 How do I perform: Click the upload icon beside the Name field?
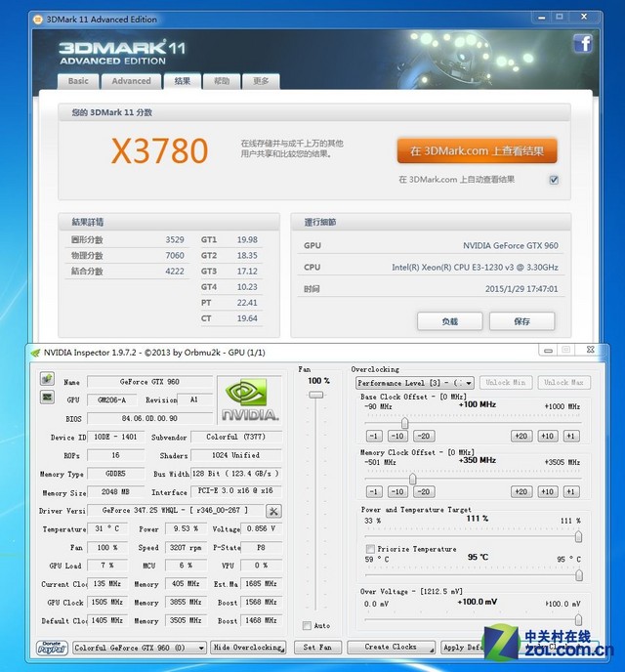coord(47,378)
